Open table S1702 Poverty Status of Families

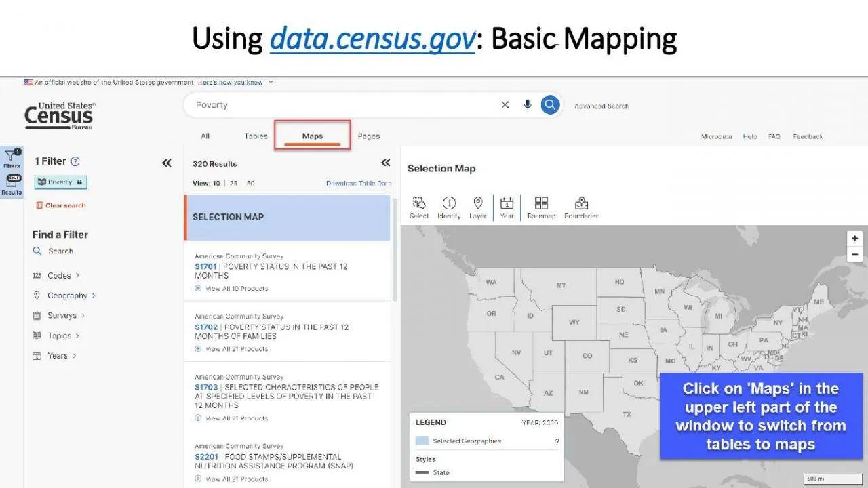point(271,331)
